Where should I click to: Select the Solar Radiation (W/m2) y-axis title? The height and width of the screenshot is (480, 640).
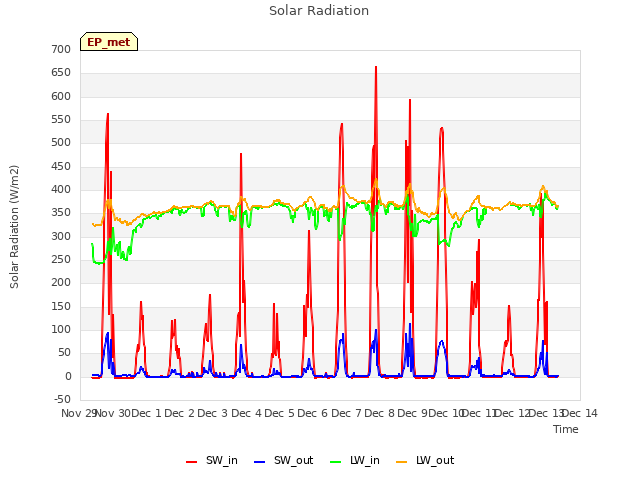click(14, 227)
